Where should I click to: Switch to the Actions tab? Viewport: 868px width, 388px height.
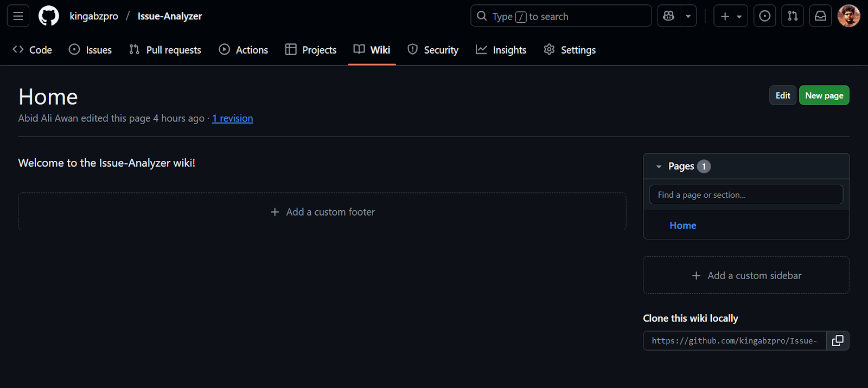coord(244,50)
